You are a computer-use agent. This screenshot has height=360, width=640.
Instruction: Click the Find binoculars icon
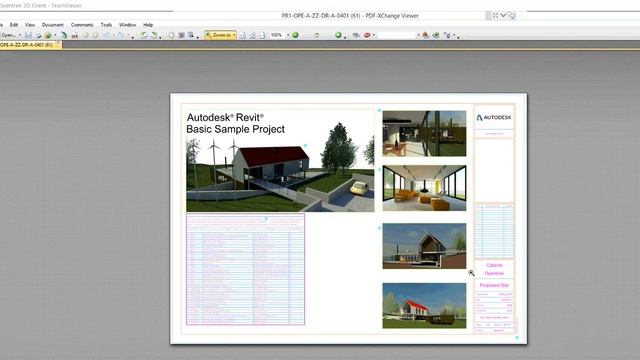coord(356,35)
